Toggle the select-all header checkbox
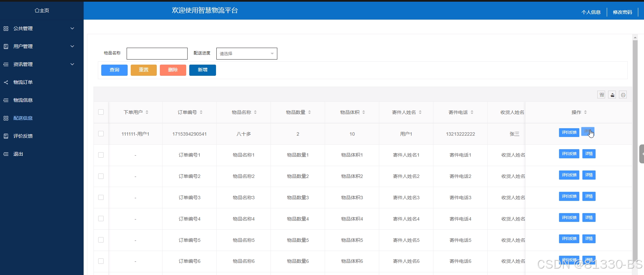644x275 pixels. [101, 112]
